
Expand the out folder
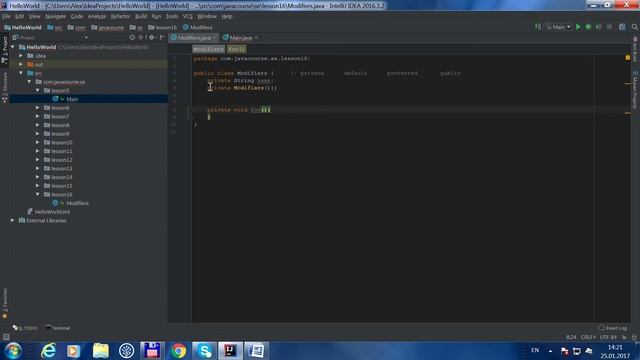[21, 64]
